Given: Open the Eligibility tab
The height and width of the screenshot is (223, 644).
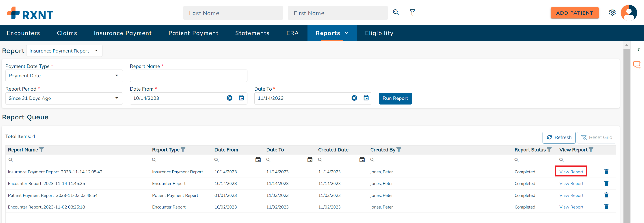Looking at the screenshot, I should tap(379, 33).
